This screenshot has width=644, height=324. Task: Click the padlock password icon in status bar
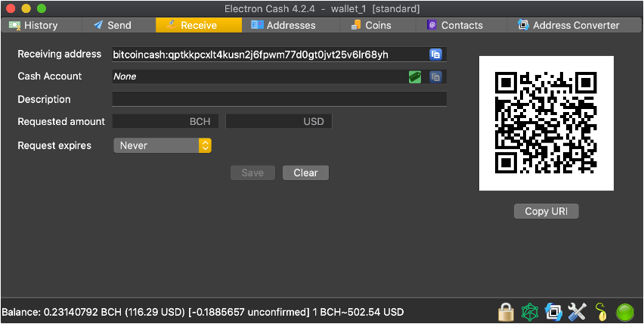506,311
